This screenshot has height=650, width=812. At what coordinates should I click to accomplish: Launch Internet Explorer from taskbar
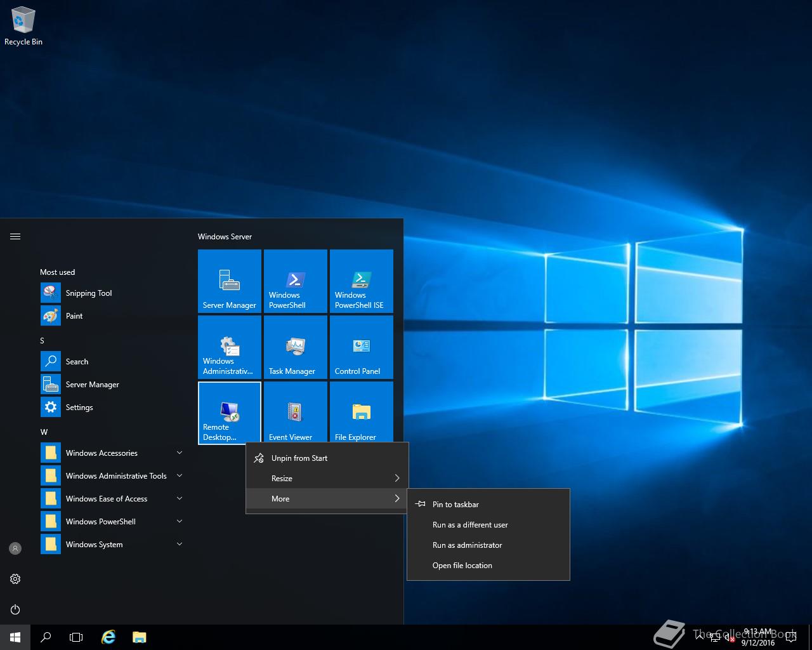click(108, 637)
